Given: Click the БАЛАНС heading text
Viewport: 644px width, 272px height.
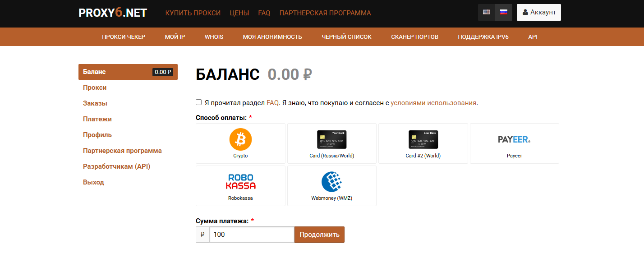Looking at the screenshot, I should point(228,74).
